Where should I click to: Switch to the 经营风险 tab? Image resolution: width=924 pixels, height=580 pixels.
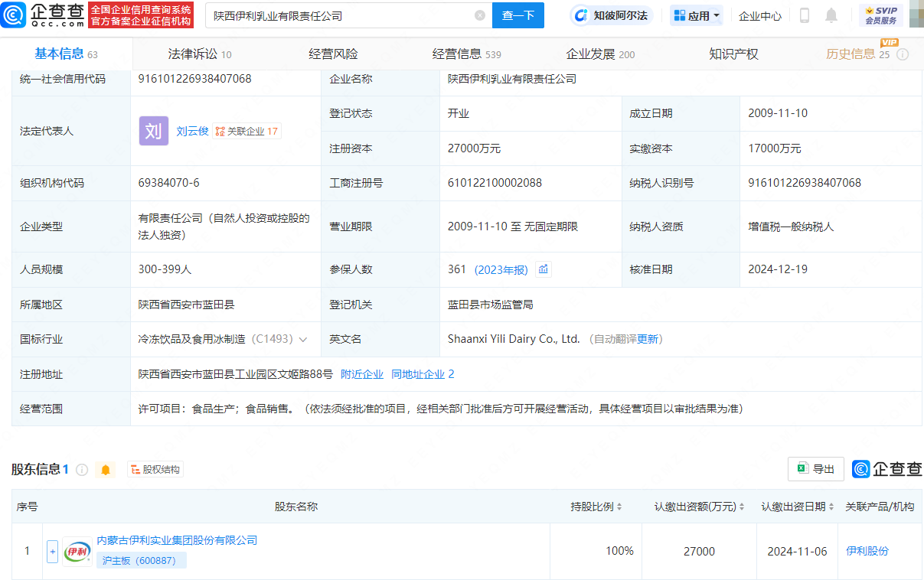point(333,54)
